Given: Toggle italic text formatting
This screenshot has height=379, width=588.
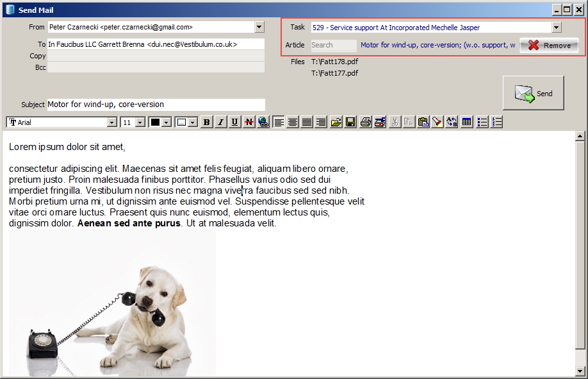Looking at the screenshot, I should tap(220, 122).
